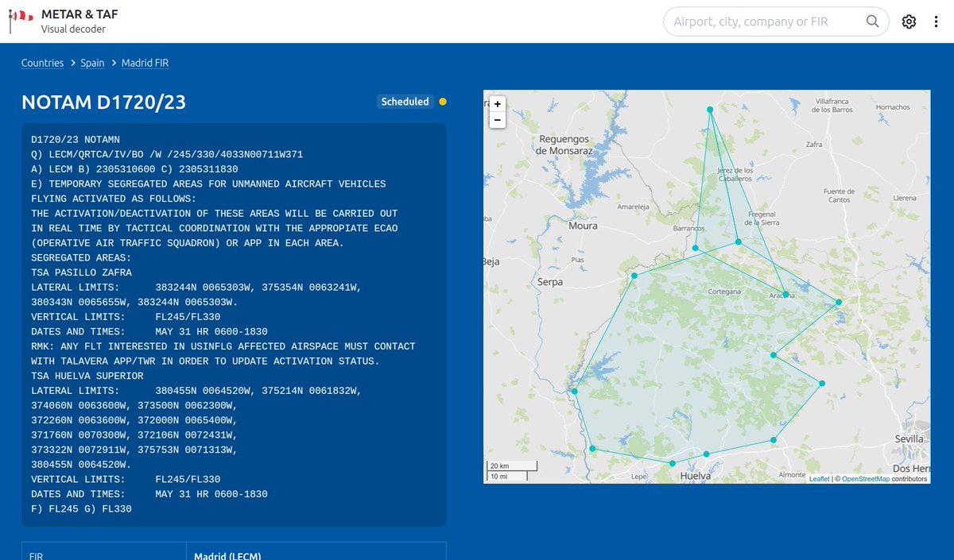Click the METAR & TAF site title
This screenshot has height=560, width=954.
pos(79,14)
